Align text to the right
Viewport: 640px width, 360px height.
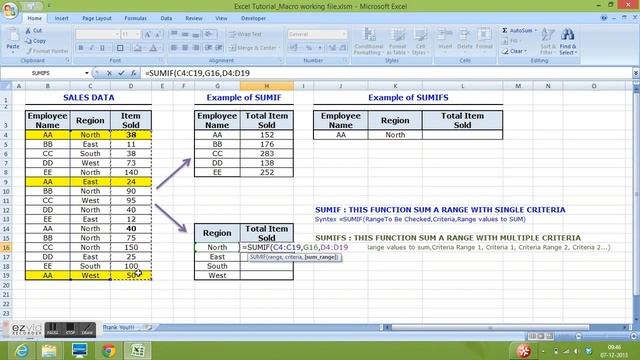click(196, 48)
